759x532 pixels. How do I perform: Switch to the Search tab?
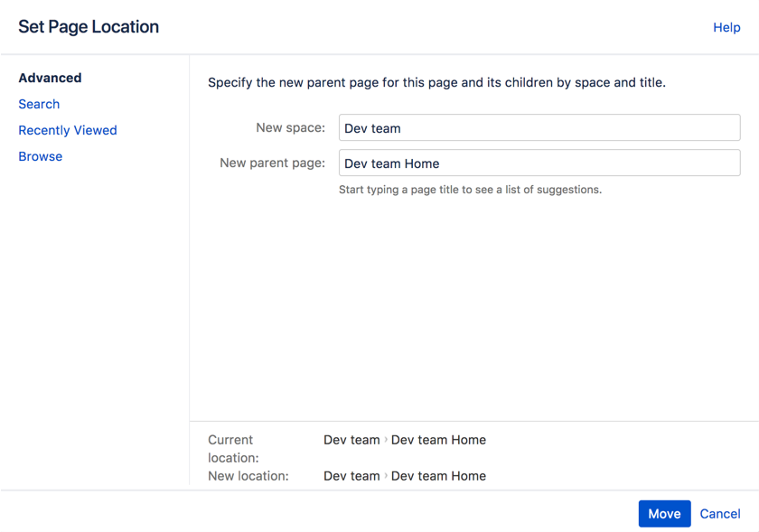[x=39, y=104]
